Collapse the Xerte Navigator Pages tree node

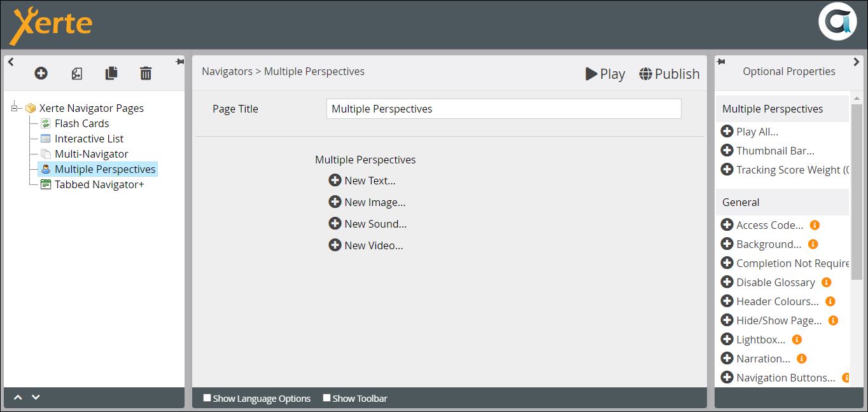[15, 108]
